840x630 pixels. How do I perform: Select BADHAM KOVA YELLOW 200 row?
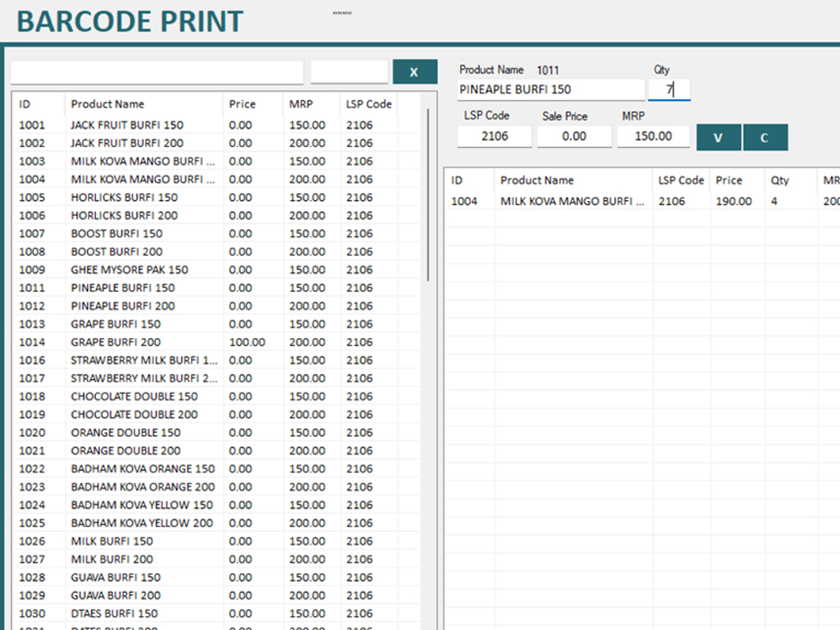click(216, 523)
